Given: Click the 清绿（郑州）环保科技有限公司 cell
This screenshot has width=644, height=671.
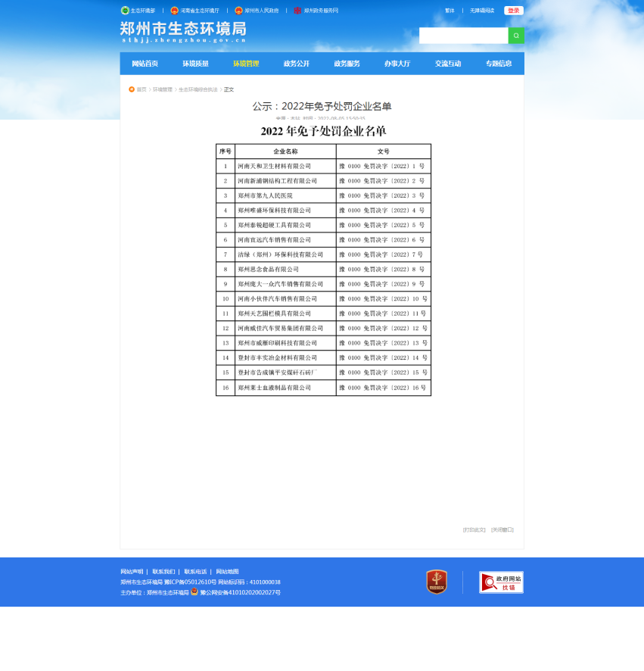Looking at the screenshot, I should (285, 254).
